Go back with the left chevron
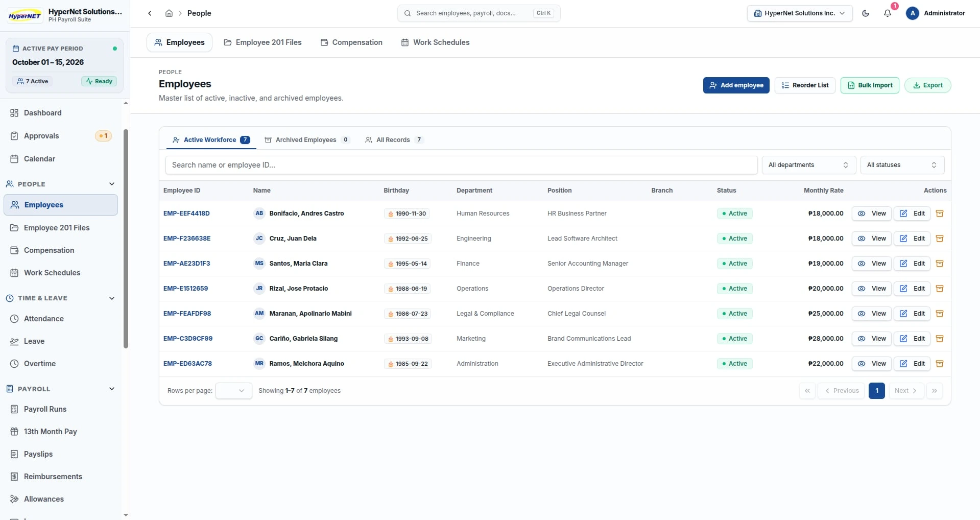 150,13
